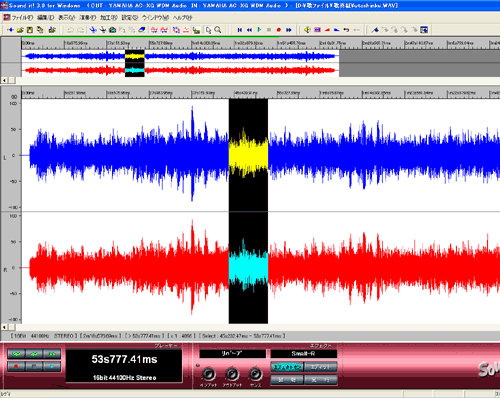Click the overview scrollbar left arrow
Image resolution: width=500 pixels, height=398 pixels.
tap(4, 80)
